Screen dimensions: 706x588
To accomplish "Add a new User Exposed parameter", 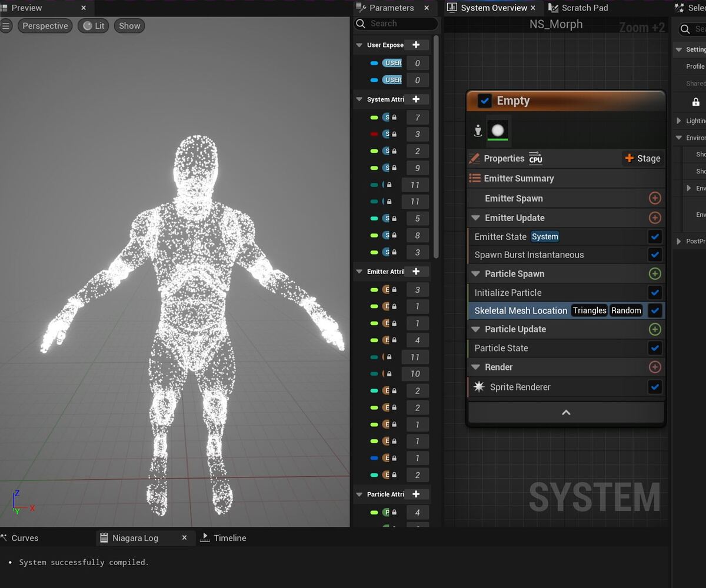I will tap(416, 45).
